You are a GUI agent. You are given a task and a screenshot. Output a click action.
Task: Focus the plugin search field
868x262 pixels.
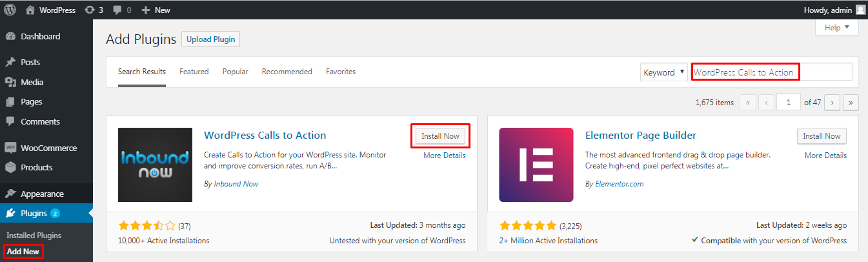click(772, 72)
